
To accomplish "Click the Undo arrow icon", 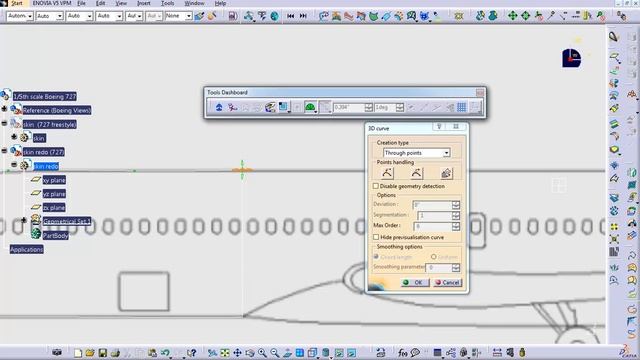I will 165,353.
